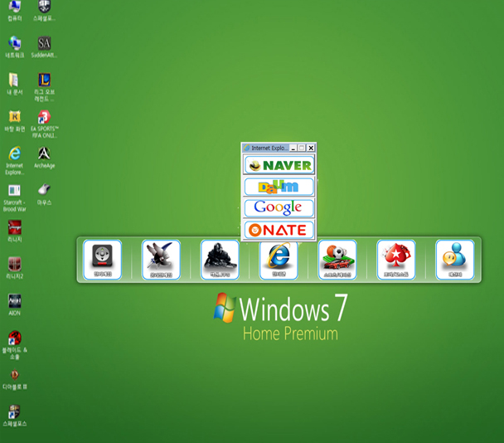This screenshot has height=443, width=504.
Task: Minimize the Internet Explorer popup window
Action: coord(293,148)
